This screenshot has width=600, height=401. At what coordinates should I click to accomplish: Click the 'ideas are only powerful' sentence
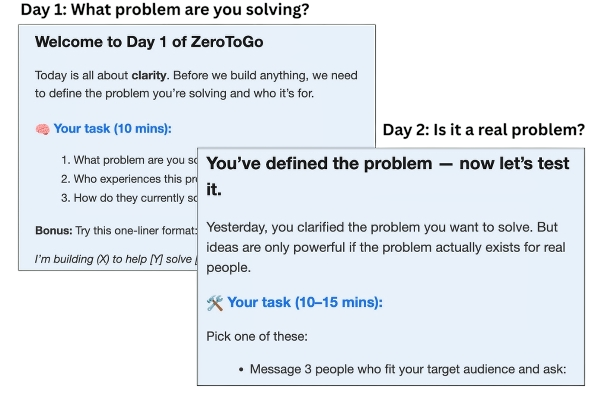385,247
